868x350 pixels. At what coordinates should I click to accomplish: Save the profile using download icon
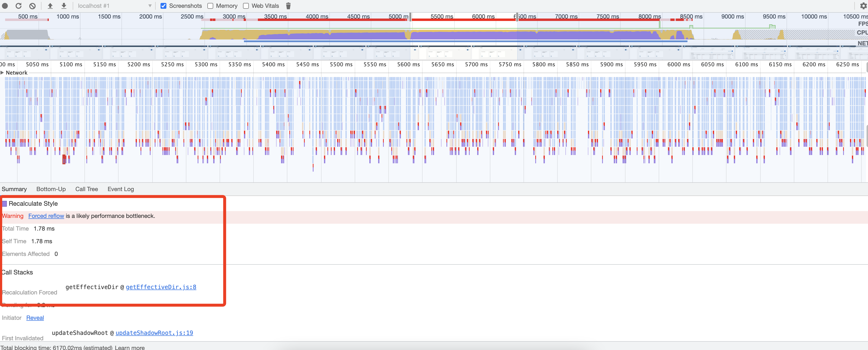click(64, 6)
